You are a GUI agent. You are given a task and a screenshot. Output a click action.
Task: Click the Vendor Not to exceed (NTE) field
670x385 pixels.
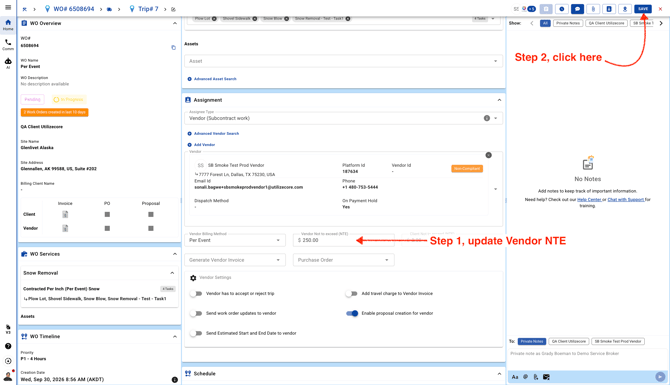[344, 240]
